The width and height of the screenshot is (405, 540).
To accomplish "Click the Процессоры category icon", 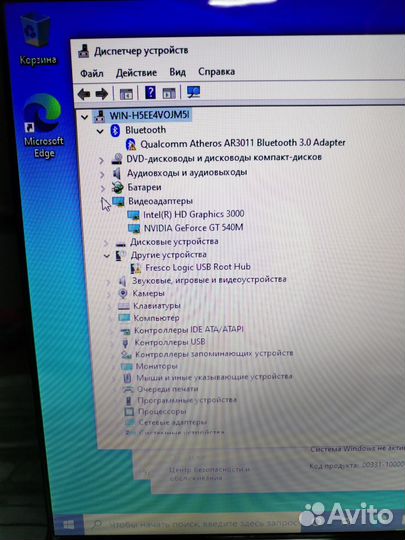I will 129,412.
